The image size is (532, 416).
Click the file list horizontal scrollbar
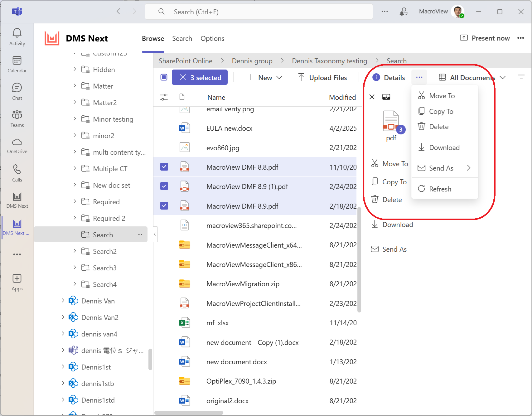coord(189,413)
